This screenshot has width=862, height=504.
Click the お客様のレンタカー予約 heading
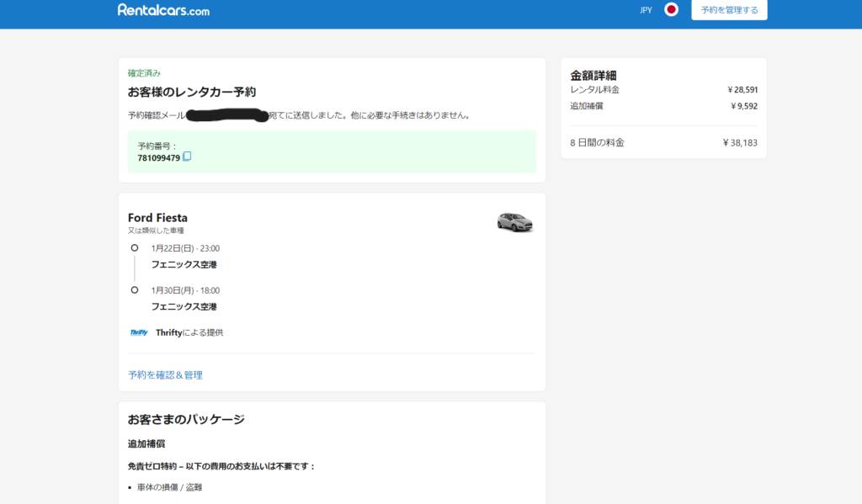coord(192,93)
